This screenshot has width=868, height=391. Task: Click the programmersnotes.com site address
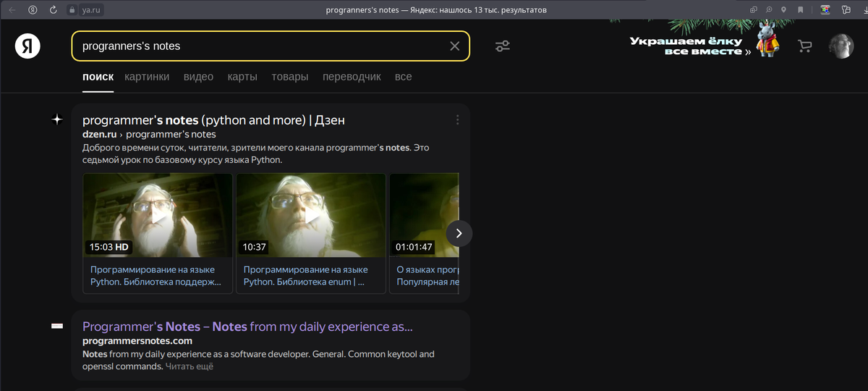(137, 340)
